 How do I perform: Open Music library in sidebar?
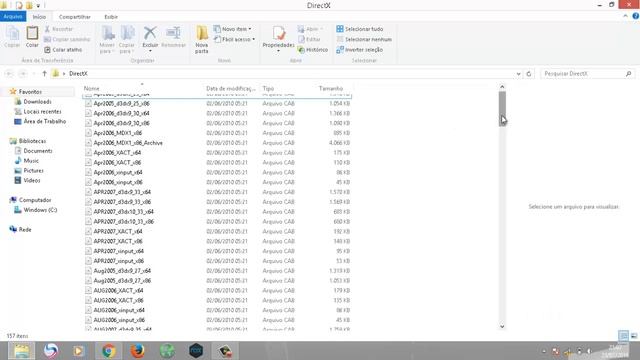(x=31, y=160)
